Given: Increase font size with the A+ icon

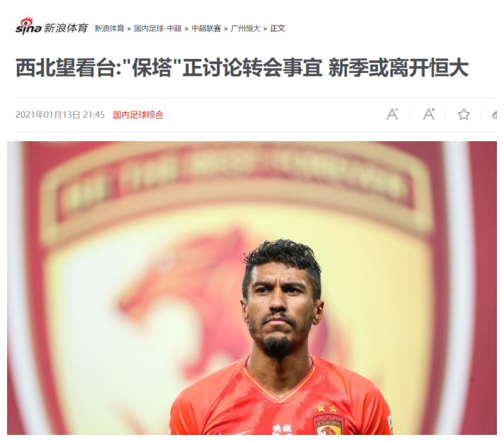Looking at the screenshot, I should point(429,114).
